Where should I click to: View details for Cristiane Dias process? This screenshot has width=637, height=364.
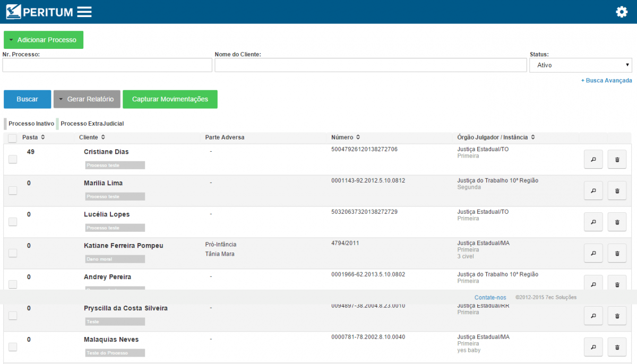593,159
